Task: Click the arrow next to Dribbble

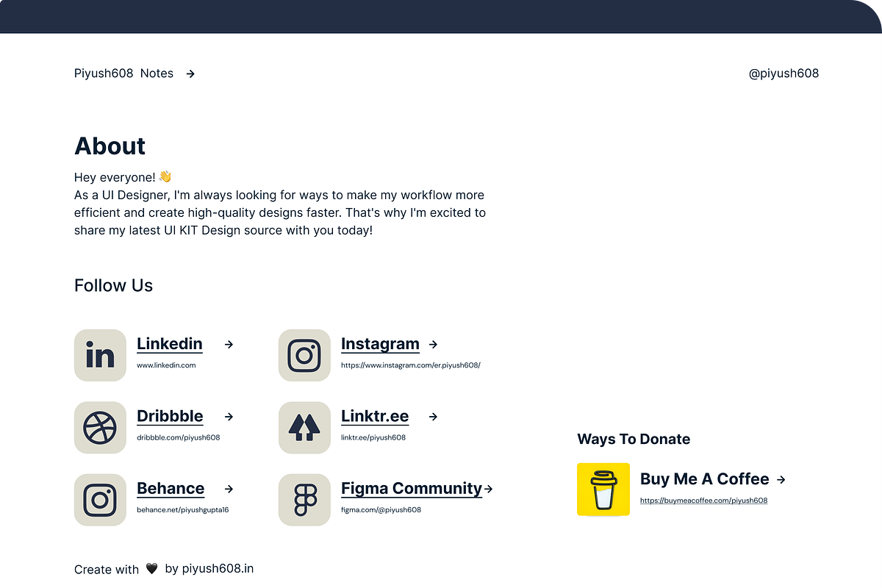Action: point(229,417)
